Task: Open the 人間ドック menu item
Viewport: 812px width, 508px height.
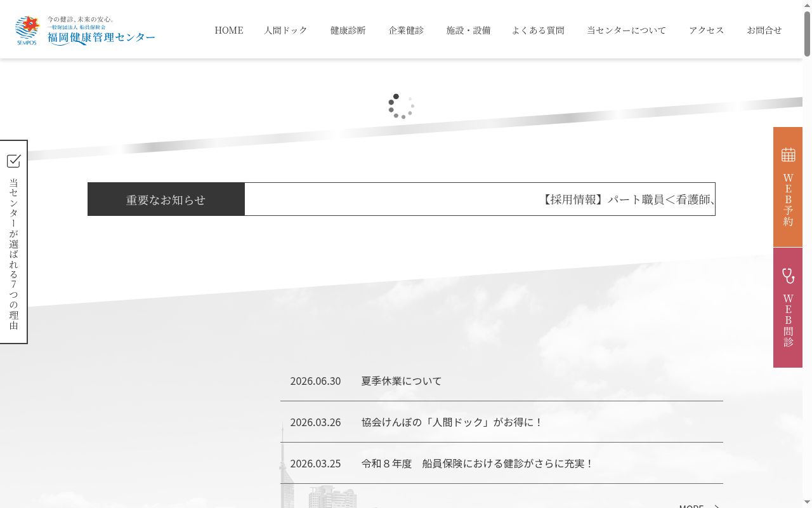Action: pos(286,30)
